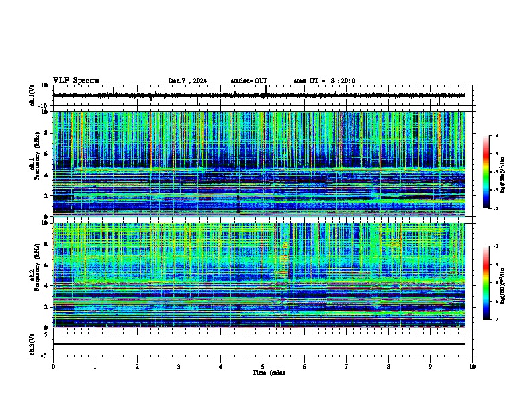Click the ch.2 "Frequency (kHz)" axis label
Screen dimensions: 532x411
click(x=37, y=267)
